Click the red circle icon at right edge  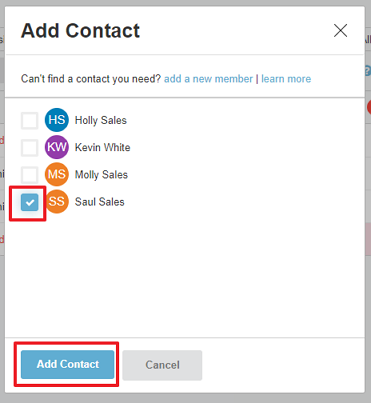coord(369,107)
